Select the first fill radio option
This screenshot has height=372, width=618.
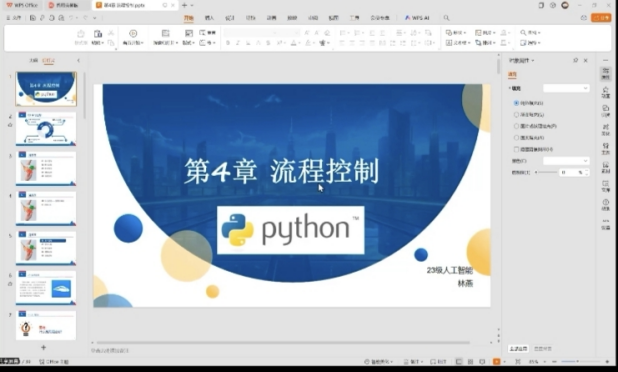pos(516,103)
